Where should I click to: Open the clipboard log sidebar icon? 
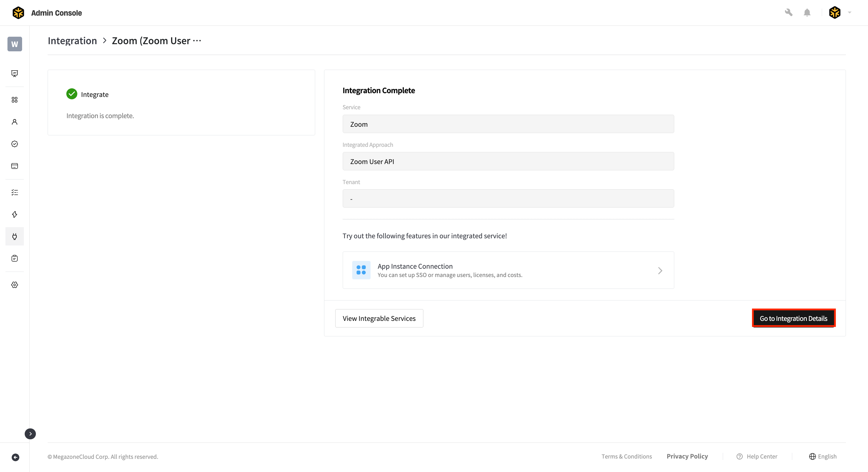point(14,258)
